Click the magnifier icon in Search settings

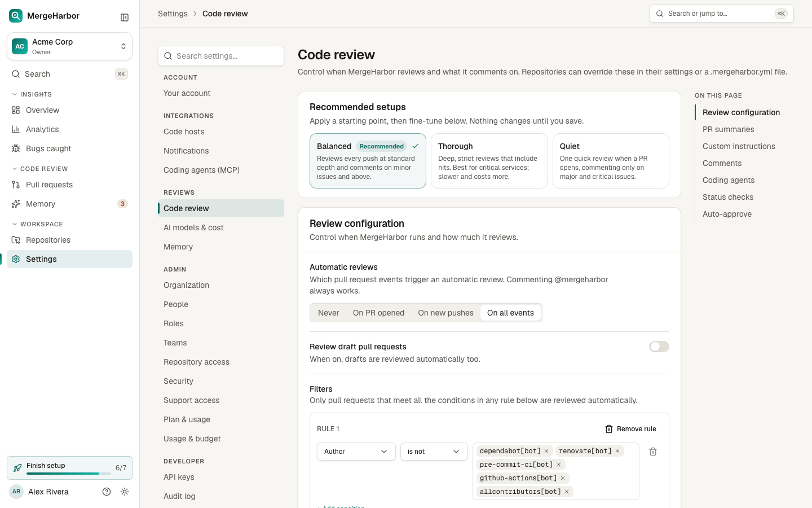(168, 56)
